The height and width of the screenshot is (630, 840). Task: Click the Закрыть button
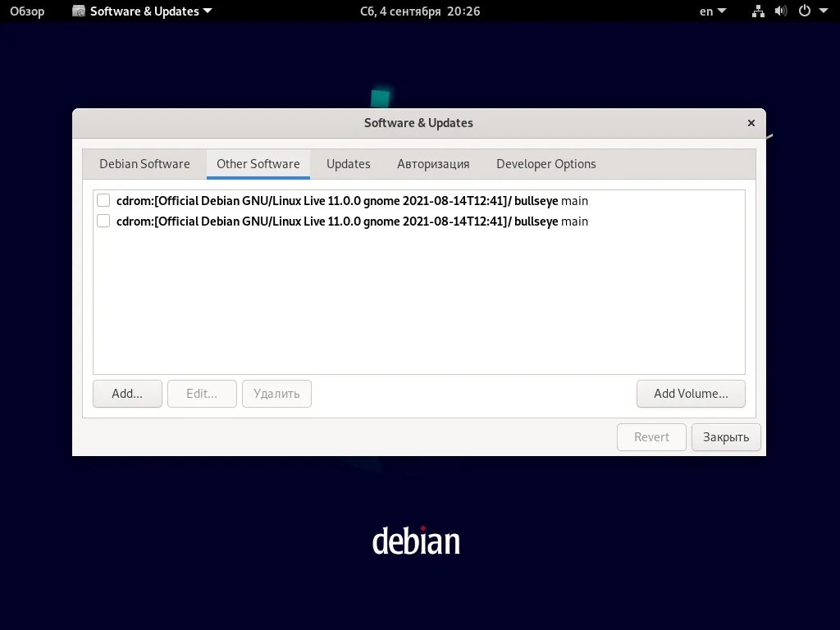pos(725,436)
